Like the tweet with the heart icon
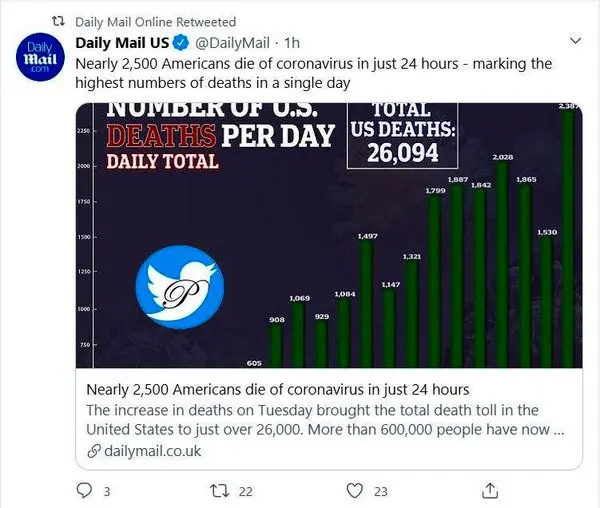Screen dimensions: 600x508 354,490
